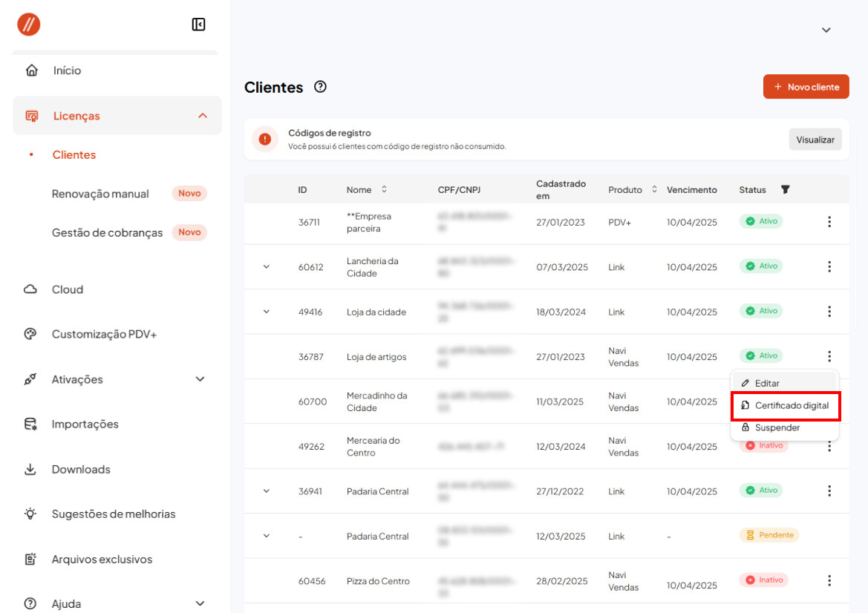
Task: Click the Início home icon
Action: pos(31,71)
